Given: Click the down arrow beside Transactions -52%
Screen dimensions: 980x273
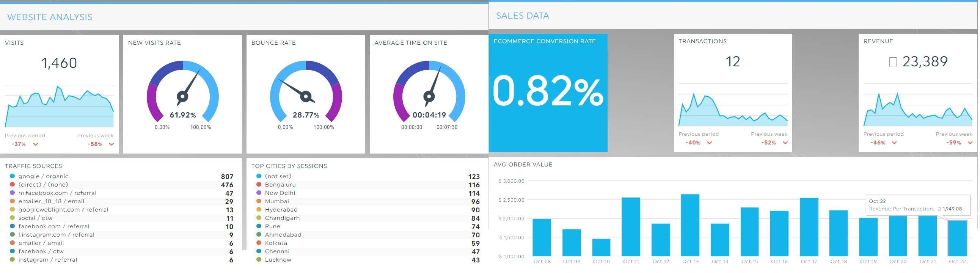Looking at the screenshot, I should click(785, 143).
